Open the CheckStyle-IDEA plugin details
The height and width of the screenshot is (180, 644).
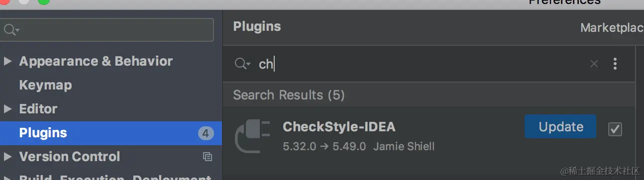[x=339, y=127]
